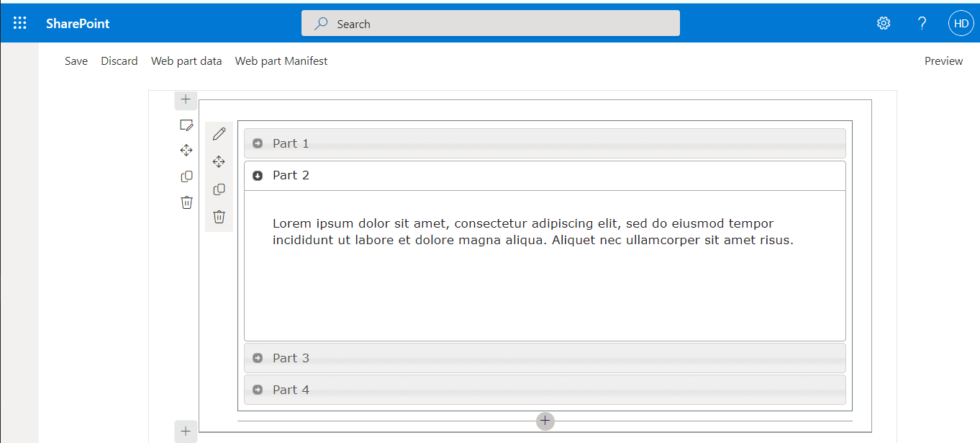Switch to Preview mode
This screenshot has width=980, height=443.
943,61
